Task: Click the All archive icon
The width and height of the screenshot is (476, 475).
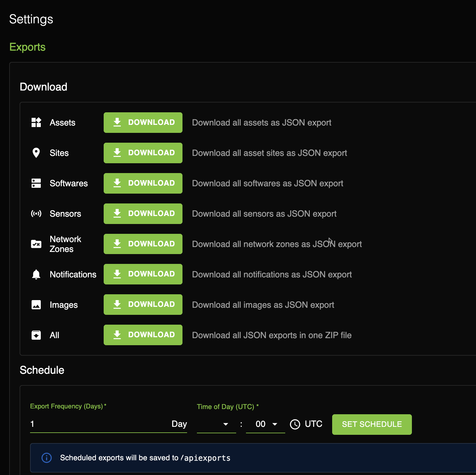Action: (36, 335)
